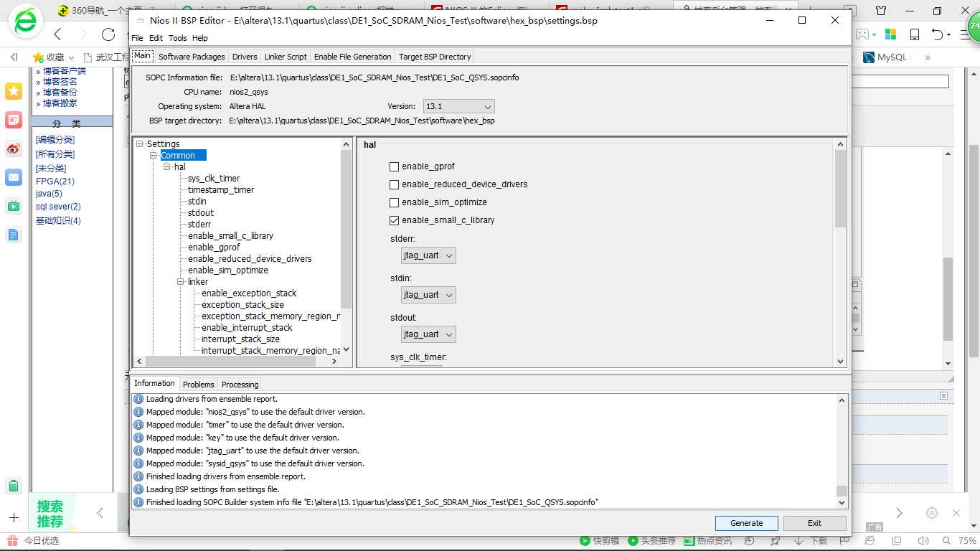Check enable_reduced_device_drivers option
The width and height of the screenshot is (980, 551).
click(394, 184)
